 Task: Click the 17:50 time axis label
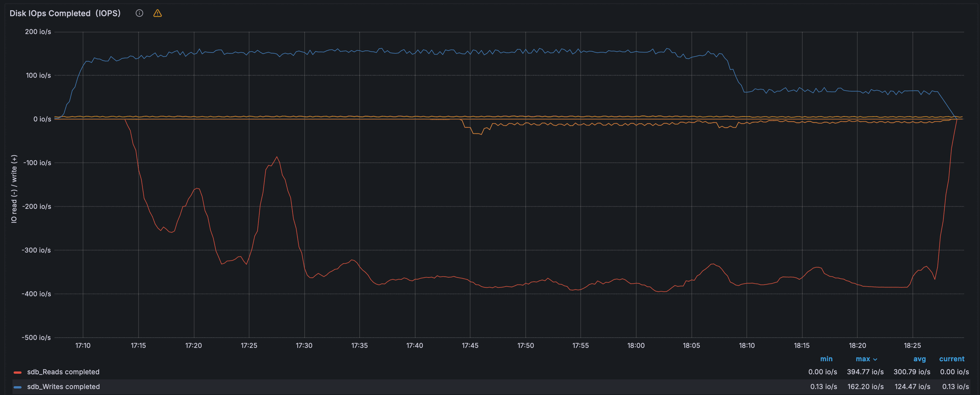pyautogui.click(x=525, y=345)
